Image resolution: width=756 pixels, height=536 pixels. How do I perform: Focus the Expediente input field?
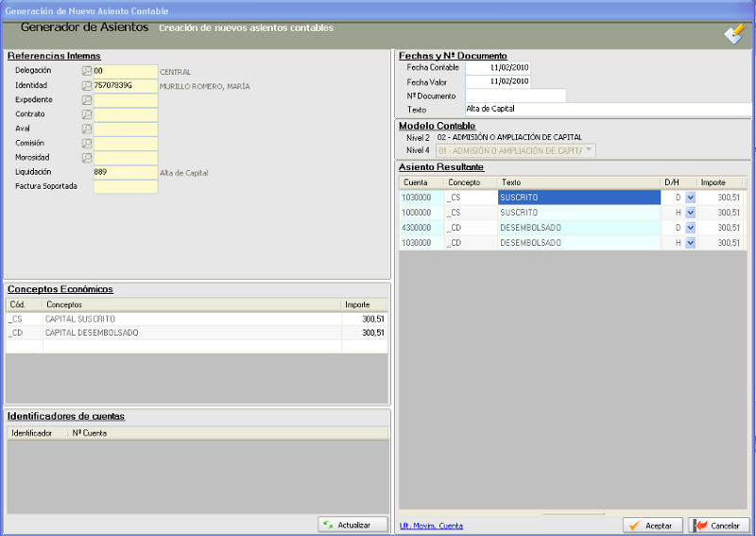pyautogui.click(x=126, y=100)
